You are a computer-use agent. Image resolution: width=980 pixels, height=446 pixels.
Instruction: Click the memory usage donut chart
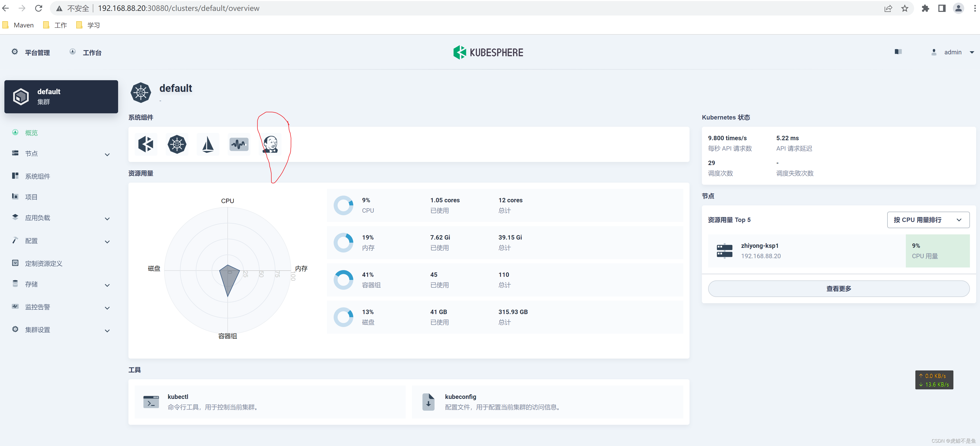(x=343, y=243)
